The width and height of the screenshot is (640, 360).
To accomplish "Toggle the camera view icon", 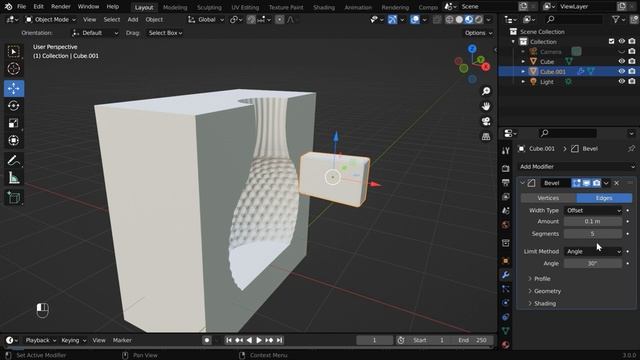I will tap(486, 121).
